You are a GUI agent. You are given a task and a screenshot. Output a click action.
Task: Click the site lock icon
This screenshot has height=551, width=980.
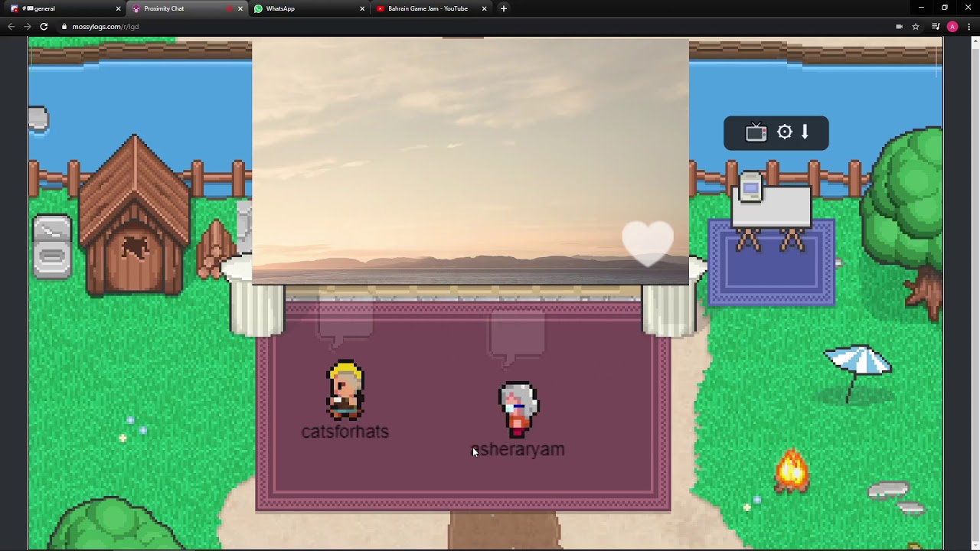coord(64,27)
